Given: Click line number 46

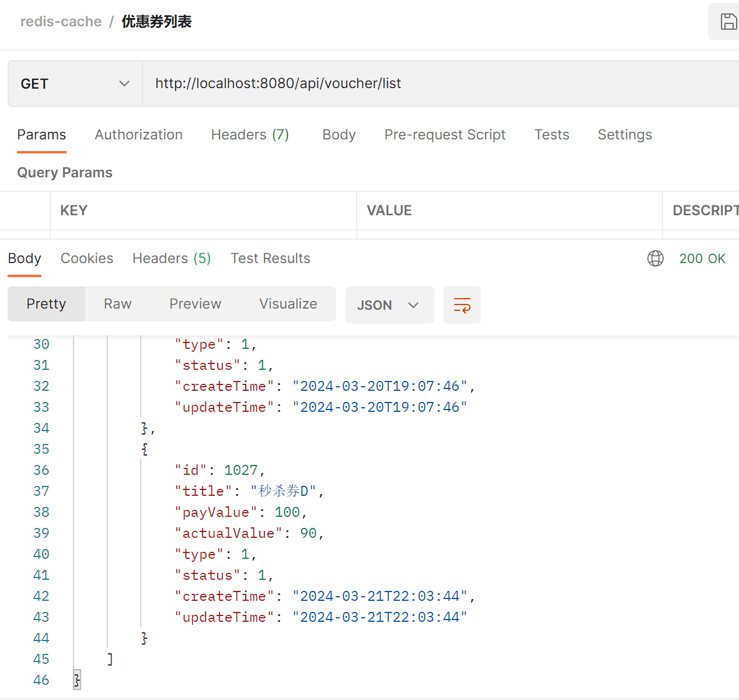Looking at the screenshot, I should [x=41, y=680].
